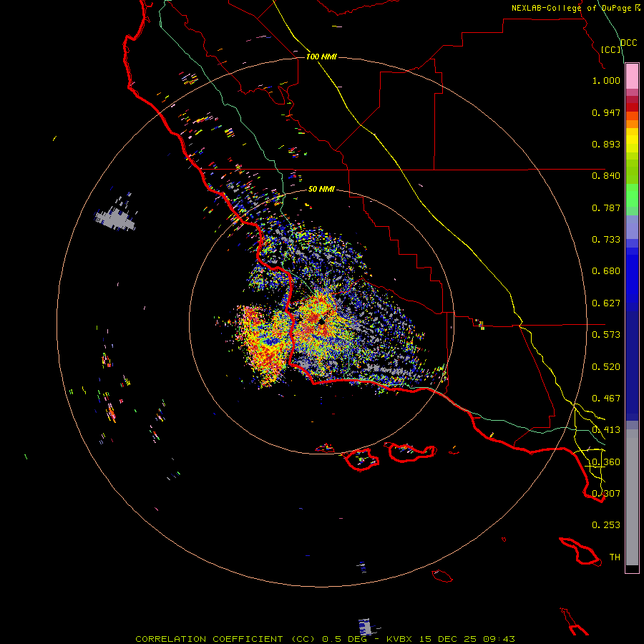Viewport: 644px width, 644px height.
Task: Click the 0.680 scale value
Action: pos(606,271)
